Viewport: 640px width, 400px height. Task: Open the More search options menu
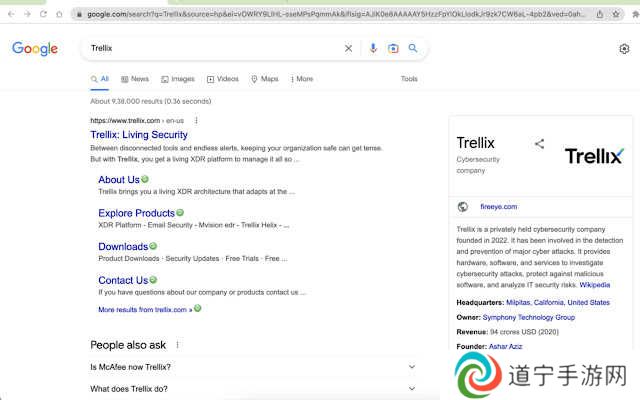[x=302, y=79]
